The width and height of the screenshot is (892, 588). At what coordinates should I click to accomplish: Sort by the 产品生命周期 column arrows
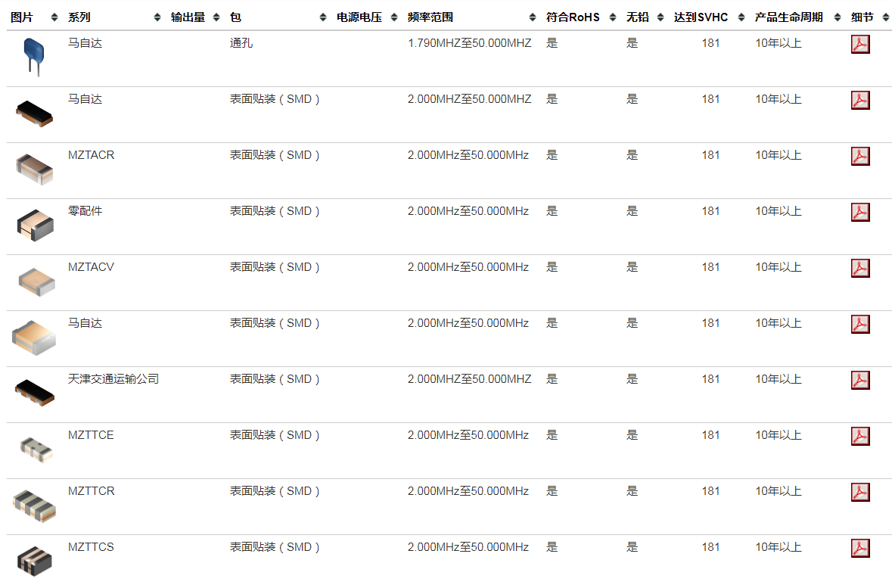coord(838,17)
